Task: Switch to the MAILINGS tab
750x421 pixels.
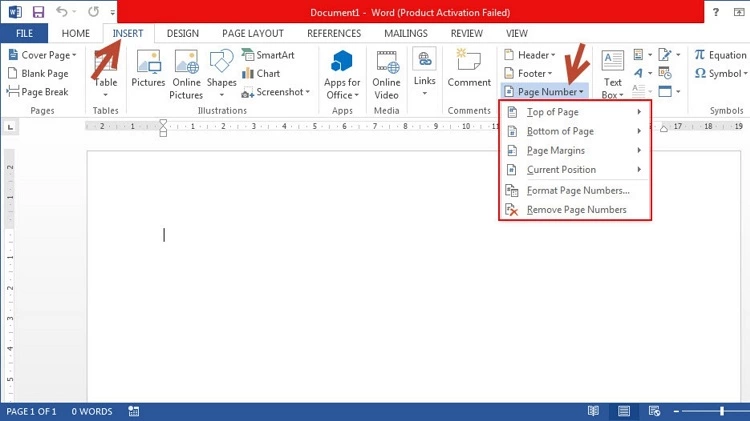Action: tap(406, 33)
